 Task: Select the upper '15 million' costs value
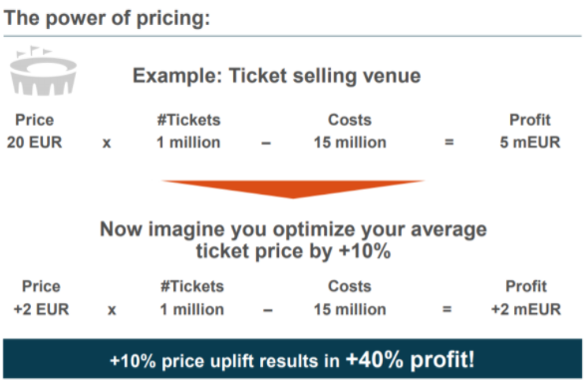[x=350, y=143]
